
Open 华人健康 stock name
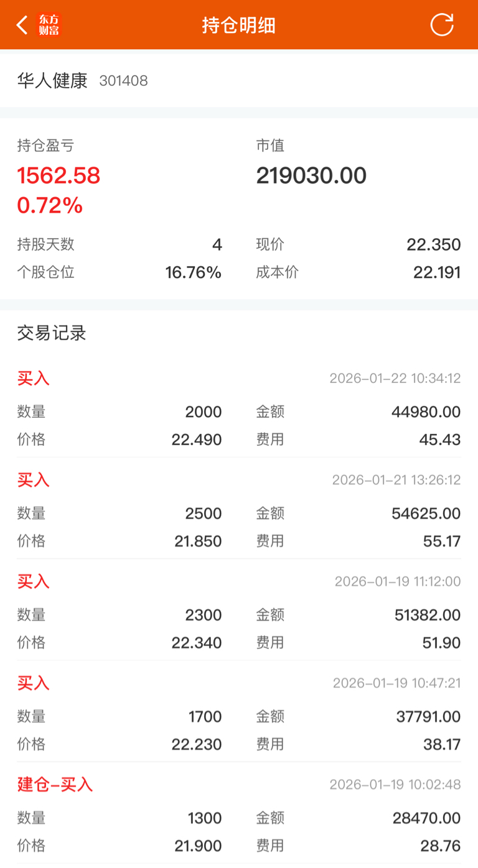pyautogui.click(x=52, y=81)
